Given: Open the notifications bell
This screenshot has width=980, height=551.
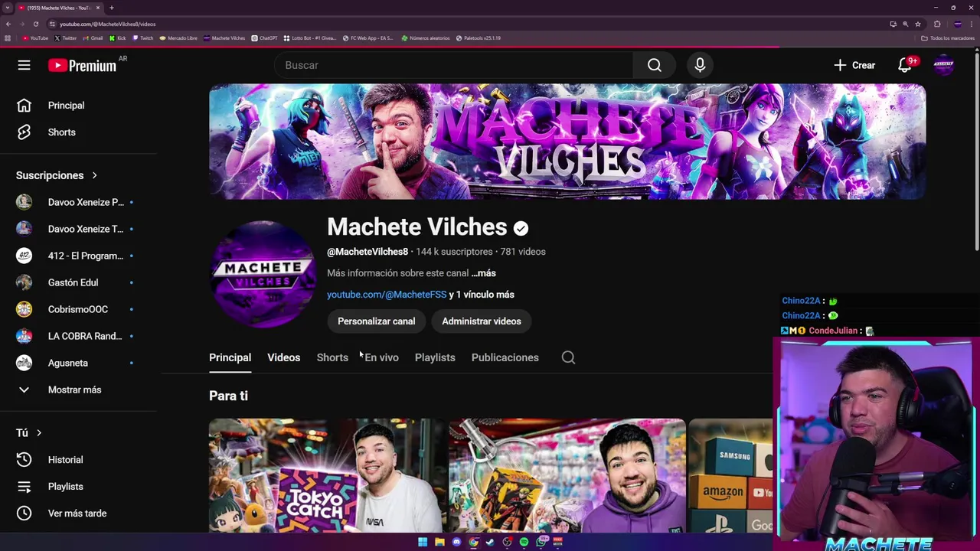Looking at the screenshot, I should click(x=905, y=65).
